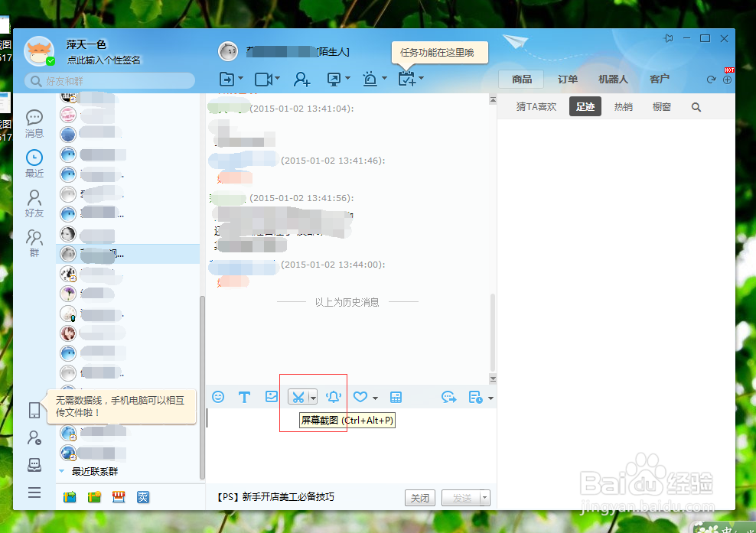This screenshot has width=756, height=533.
Task: Switch to the 客户 tab
Action: click(x=659, y=79)
